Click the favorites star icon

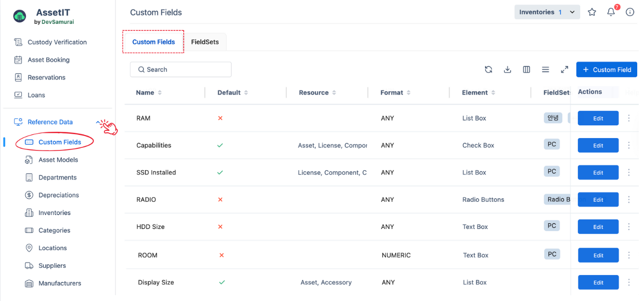[x=592, y=12]
